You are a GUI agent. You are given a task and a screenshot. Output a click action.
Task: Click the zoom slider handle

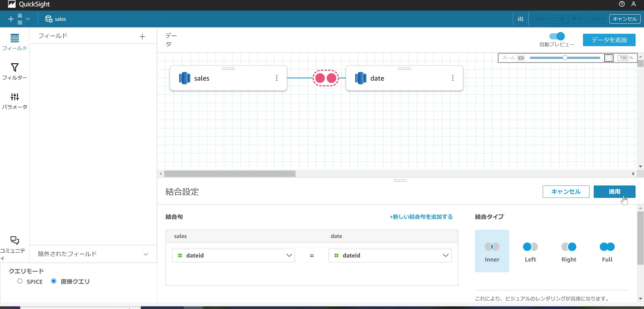tap(565, 58)
